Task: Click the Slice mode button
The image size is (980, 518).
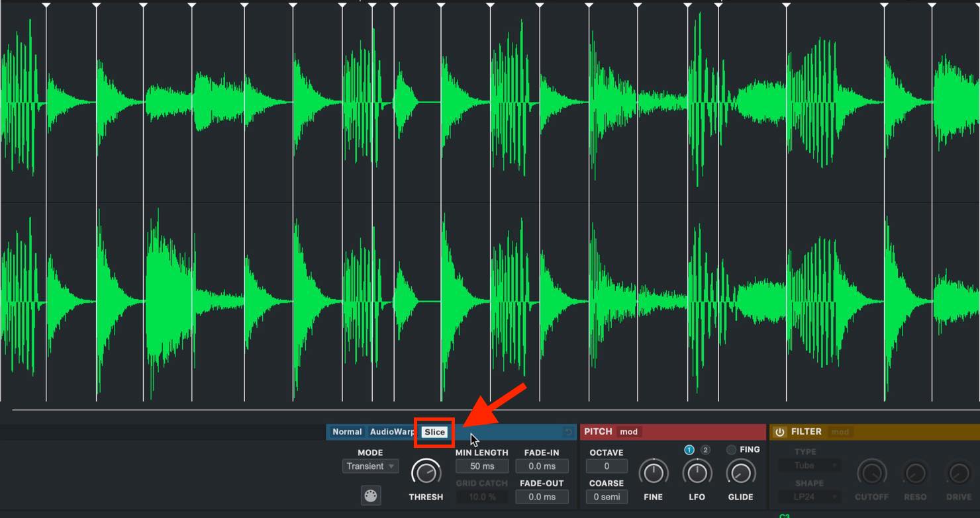Action: coord(434,432)
